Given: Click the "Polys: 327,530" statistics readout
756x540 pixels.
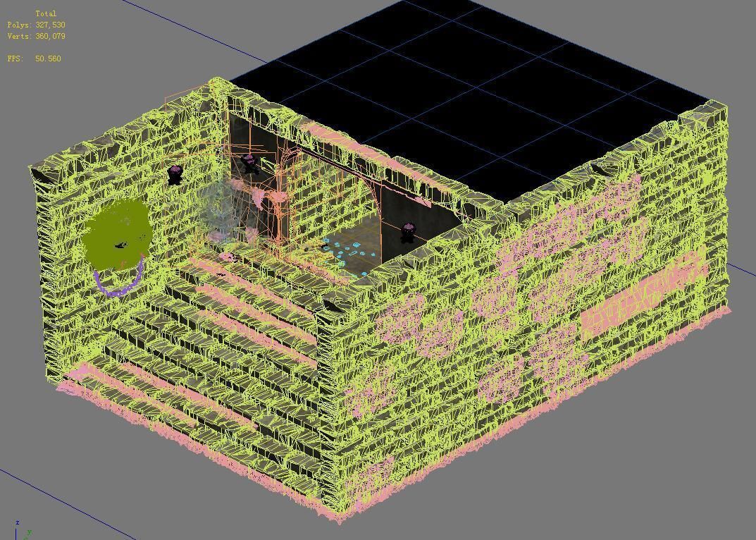Looking at the screenshot, I should [36, 25].
